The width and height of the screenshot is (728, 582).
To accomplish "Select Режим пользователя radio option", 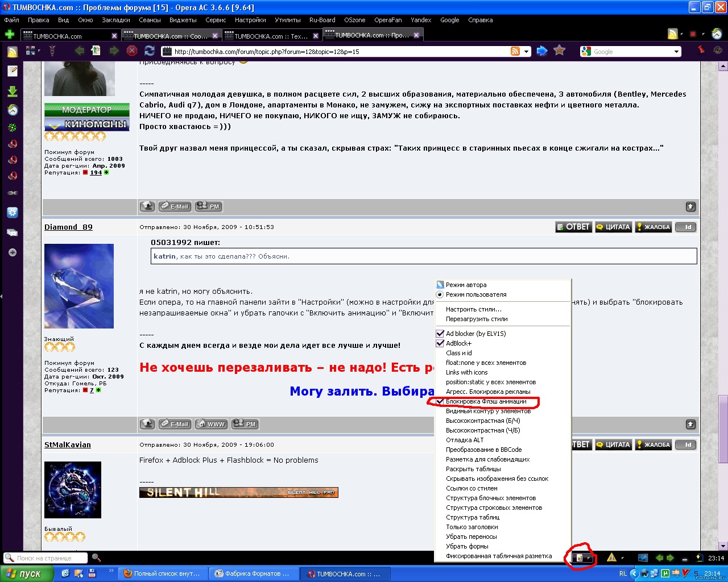I will pos(476,294).
